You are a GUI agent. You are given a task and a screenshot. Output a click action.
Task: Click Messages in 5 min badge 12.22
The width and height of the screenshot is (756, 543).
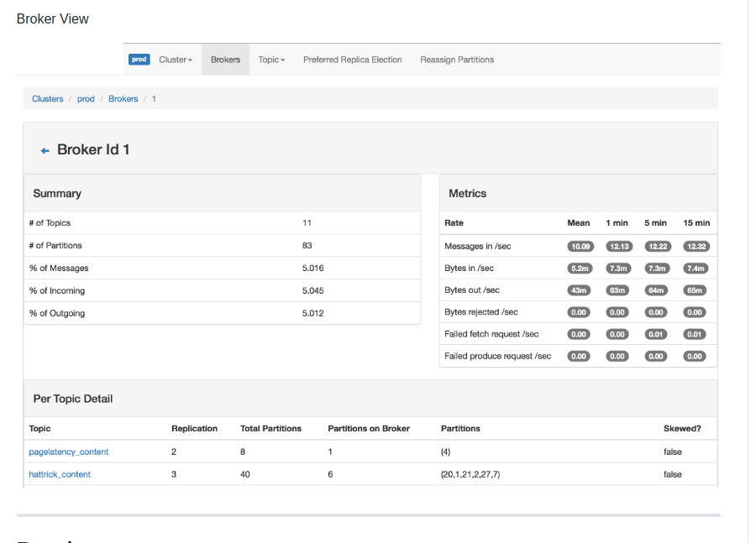pyautogui.click(x=658, y=246)
